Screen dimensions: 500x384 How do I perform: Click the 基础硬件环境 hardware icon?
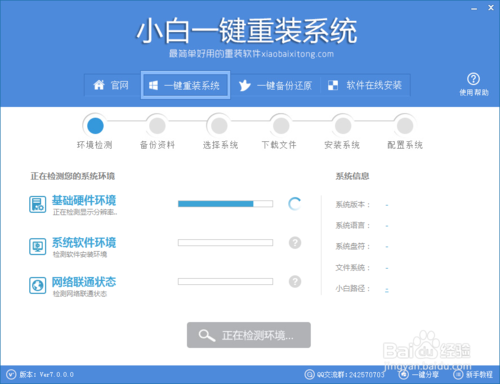[x=37, y=204]
